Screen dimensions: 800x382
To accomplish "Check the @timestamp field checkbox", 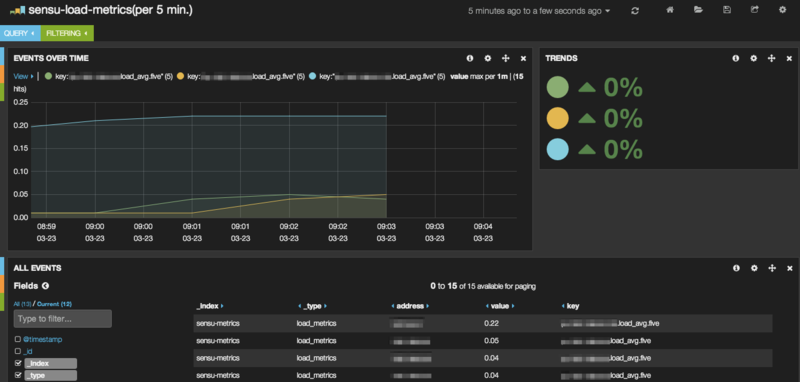I will pos(18,339).
